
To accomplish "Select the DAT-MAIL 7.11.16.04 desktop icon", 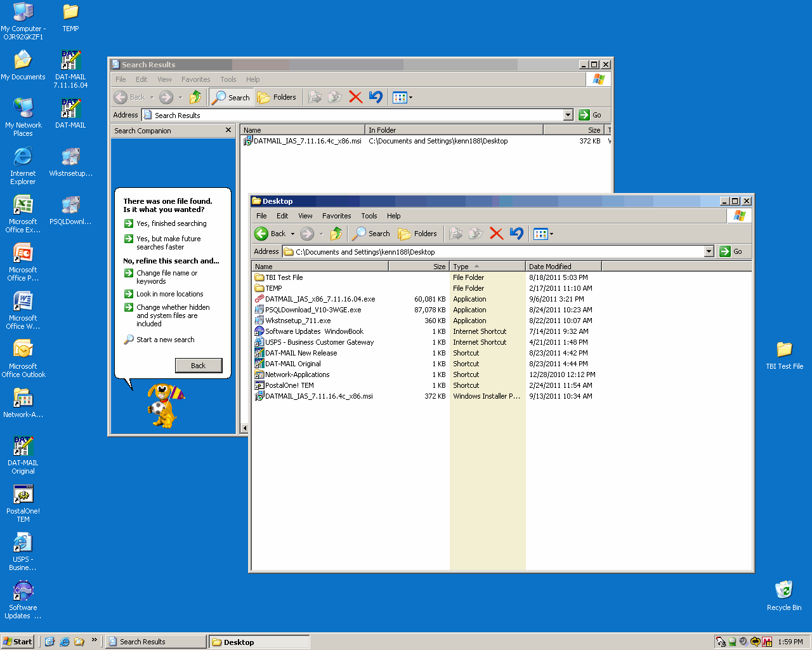I will (x=70, y=69).
